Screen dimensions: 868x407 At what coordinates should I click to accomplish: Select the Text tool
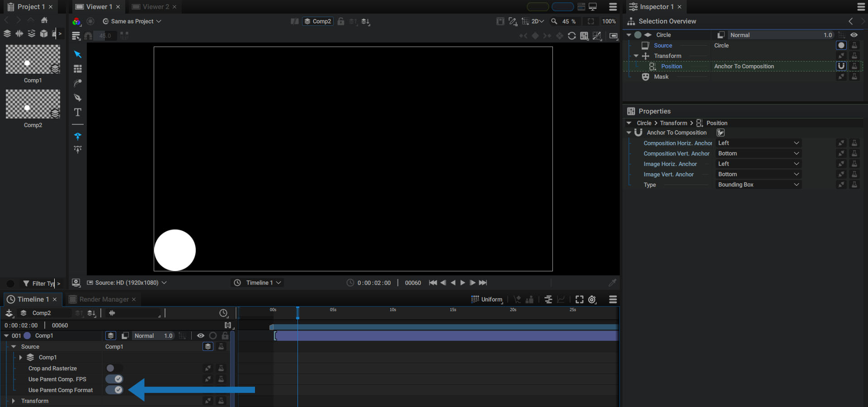[78, 112]
